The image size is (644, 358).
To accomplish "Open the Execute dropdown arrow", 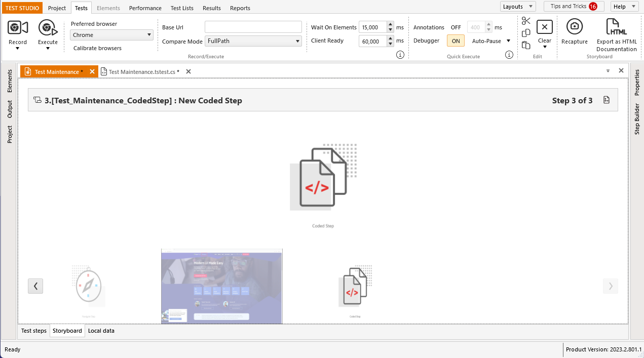I will pos(48,49).
